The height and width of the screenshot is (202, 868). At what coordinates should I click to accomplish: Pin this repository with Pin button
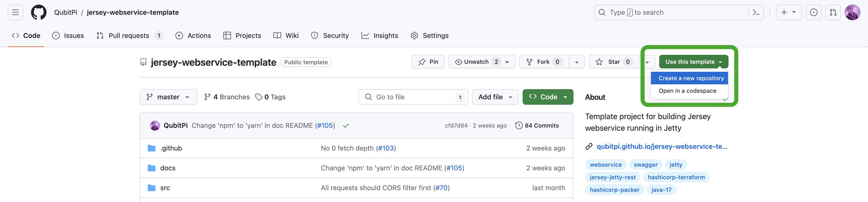428,62
